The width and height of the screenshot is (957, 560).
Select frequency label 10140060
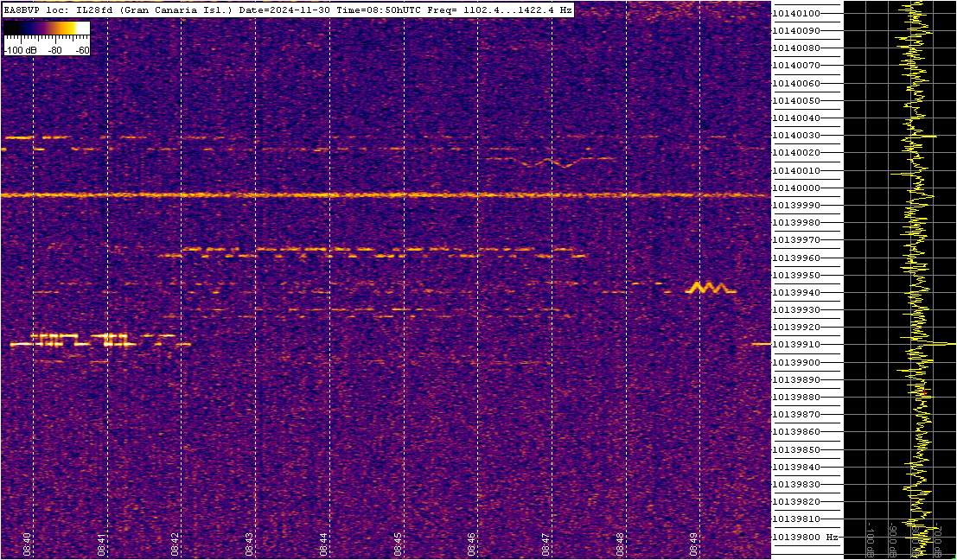coord(796,83)
